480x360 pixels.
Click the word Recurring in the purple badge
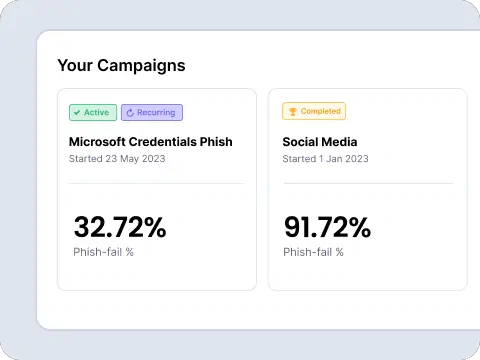156,113
